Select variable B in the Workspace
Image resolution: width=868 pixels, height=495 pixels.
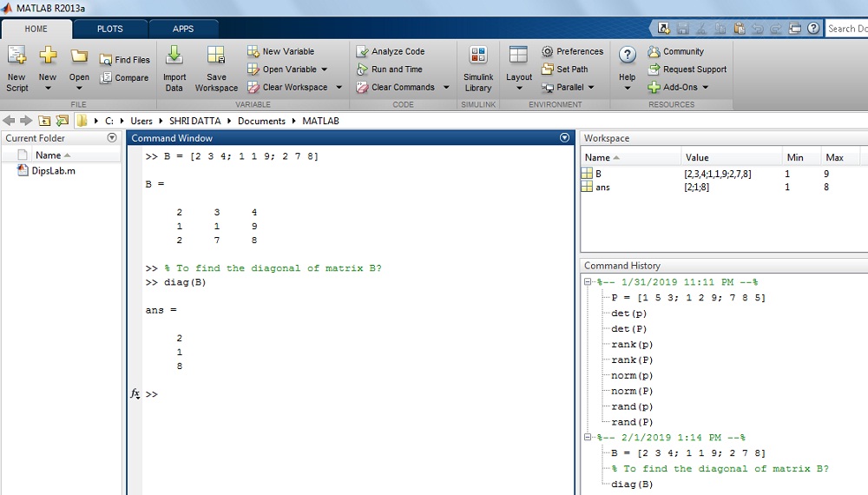point(598,174)
